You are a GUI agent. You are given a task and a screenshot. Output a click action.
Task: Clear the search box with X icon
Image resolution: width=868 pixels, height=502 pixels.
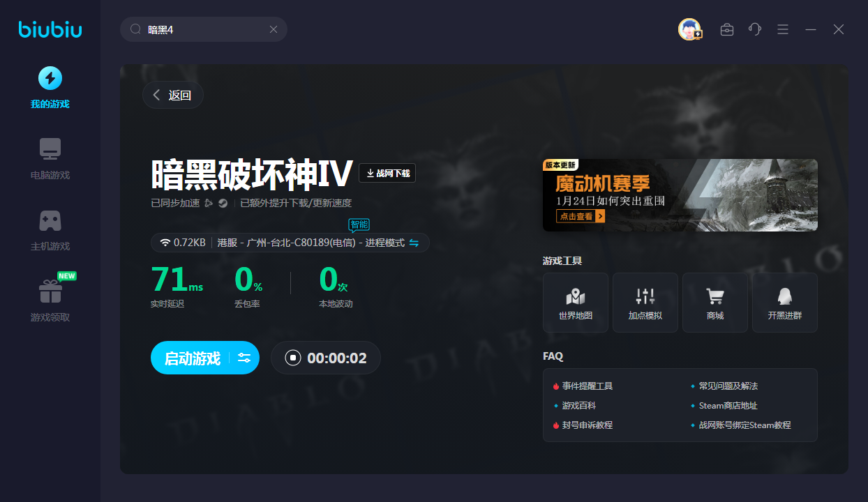(274, 29)
